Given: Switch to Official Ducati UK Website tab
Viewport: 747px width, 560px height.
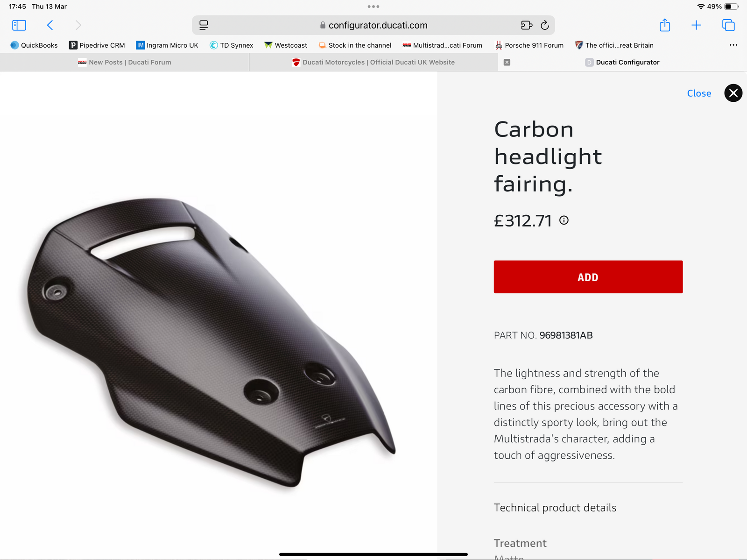Looking at the screenshot, I should [373, 62].
